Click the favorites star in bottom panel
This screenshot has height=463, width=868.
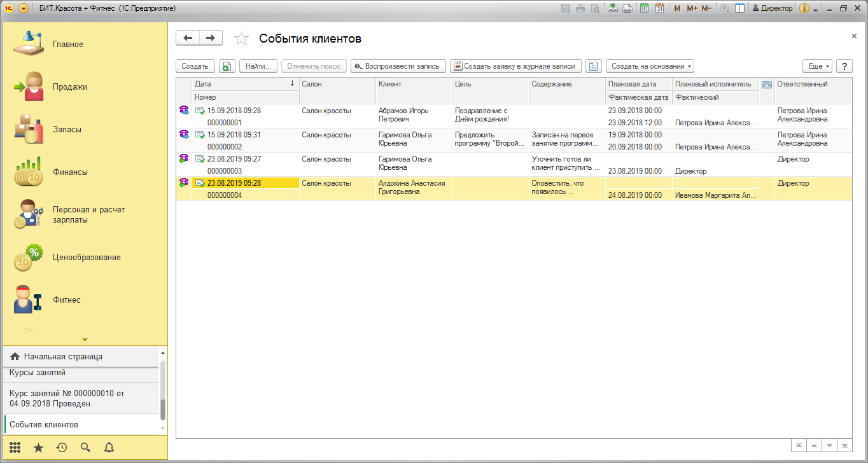pyautogui.click(x=38, y=447)
